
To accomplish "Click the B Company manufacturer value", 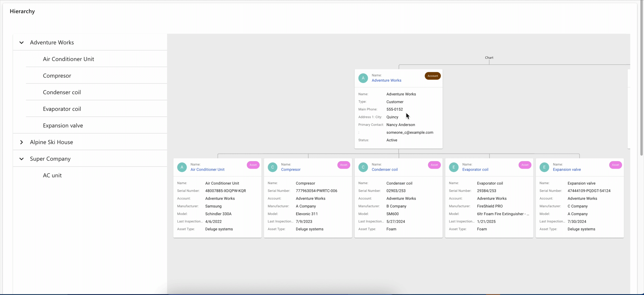I will click(x=396, y=206).
